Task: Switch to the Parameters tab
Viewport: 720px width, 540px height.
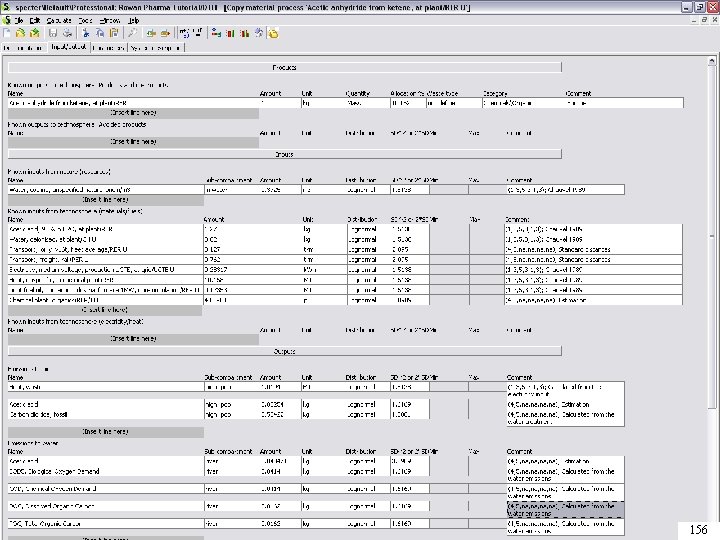Action: pos(107,47)
